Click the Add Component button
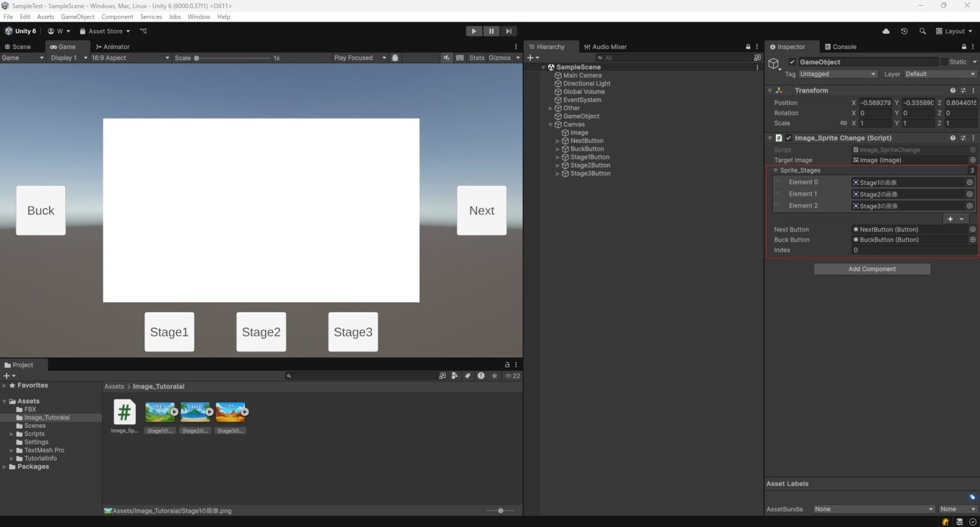980x527 pixels. tap(872, 269)
